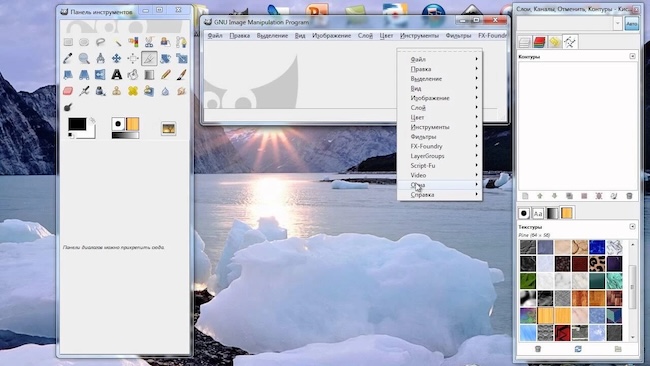Select the Paintbrush tool
Screen dimensions: 650x366
tap(182, 75)
